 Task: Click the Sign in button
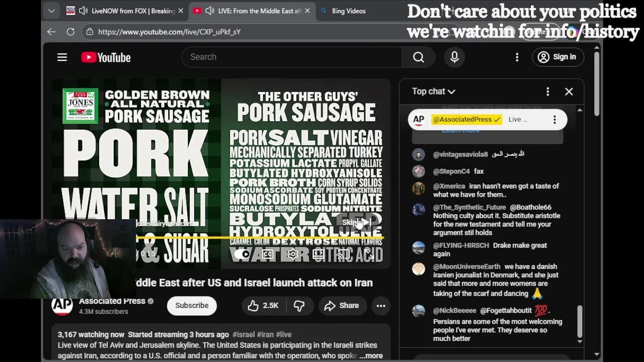point(557,57)
